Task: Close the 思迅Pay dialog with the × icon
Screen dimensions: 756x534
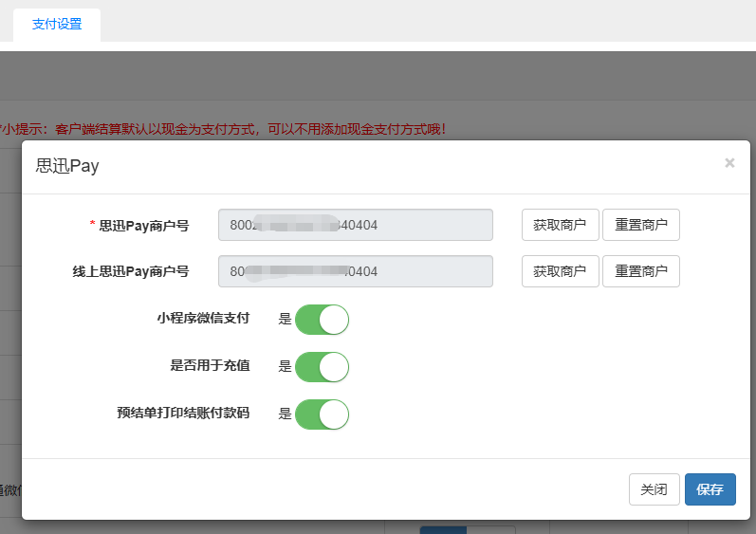Action: click(729, 163)
